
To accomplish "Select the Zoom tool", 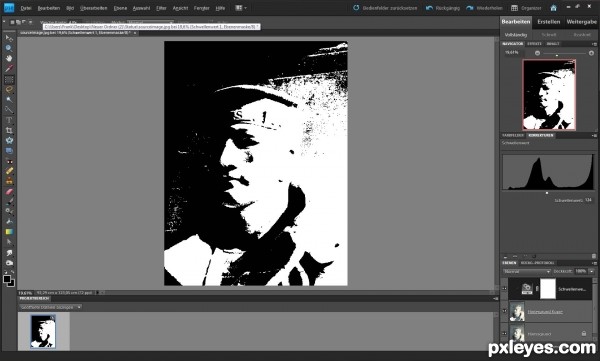I will click(9, 48).
